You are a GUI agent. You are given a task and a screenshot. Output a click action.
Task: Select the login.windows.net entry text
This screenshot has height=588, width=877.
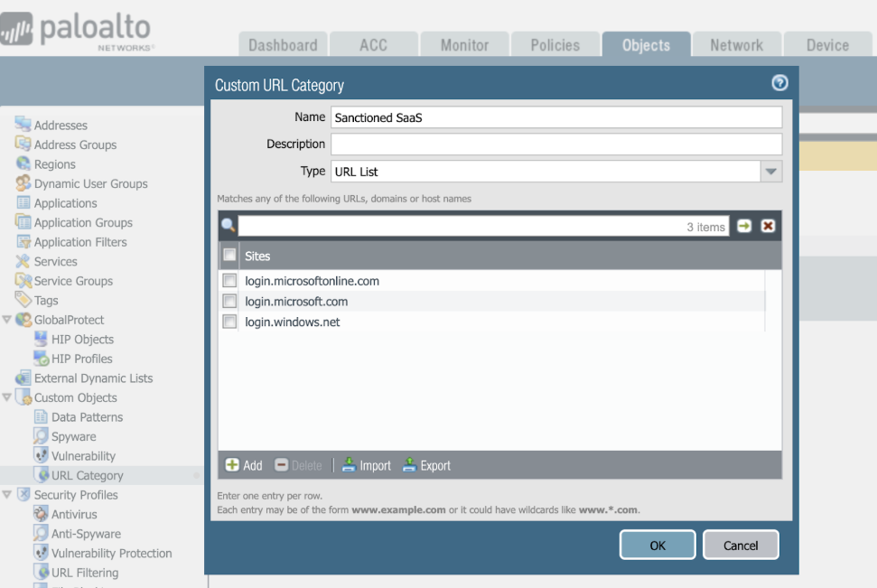(293, 322)
